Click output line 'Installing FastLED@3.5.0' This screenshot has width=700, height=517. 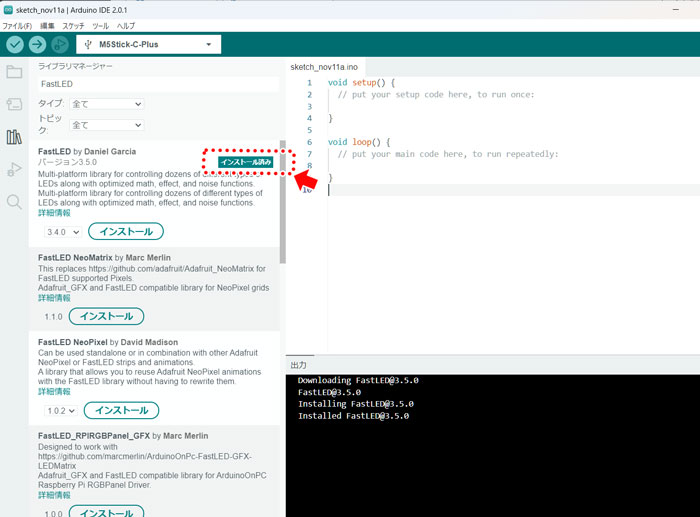356,404
